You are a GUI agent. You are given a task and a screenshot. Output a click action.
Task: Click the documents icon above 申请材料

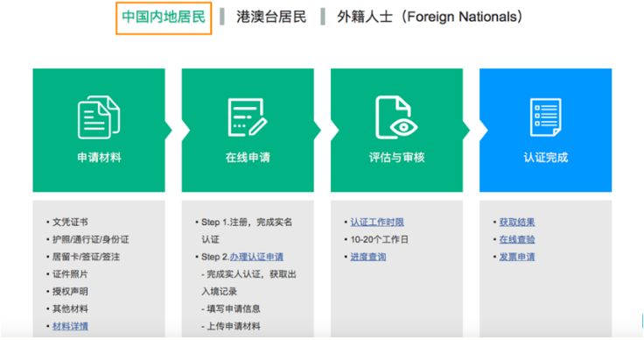tap(99, 117)
